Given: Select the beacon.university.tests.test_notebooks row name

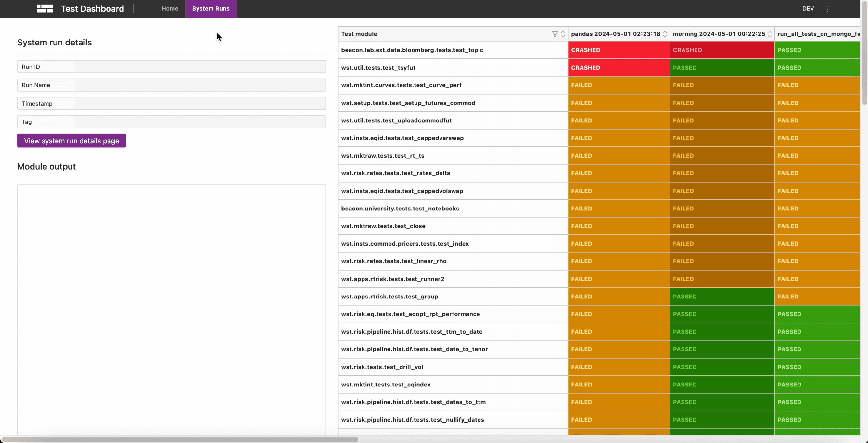Looking at the screenshot, I should pyautogui.click(x=400, y=209).
